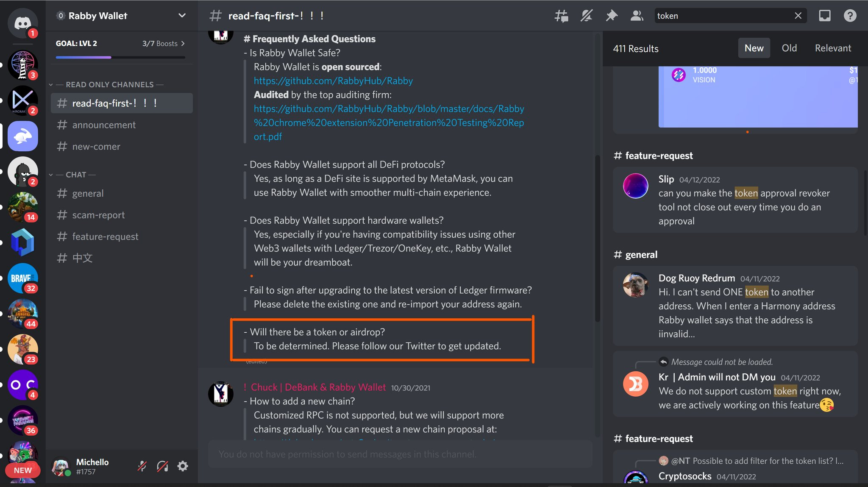Open the Threads icon in header

(x=561, y=16)
